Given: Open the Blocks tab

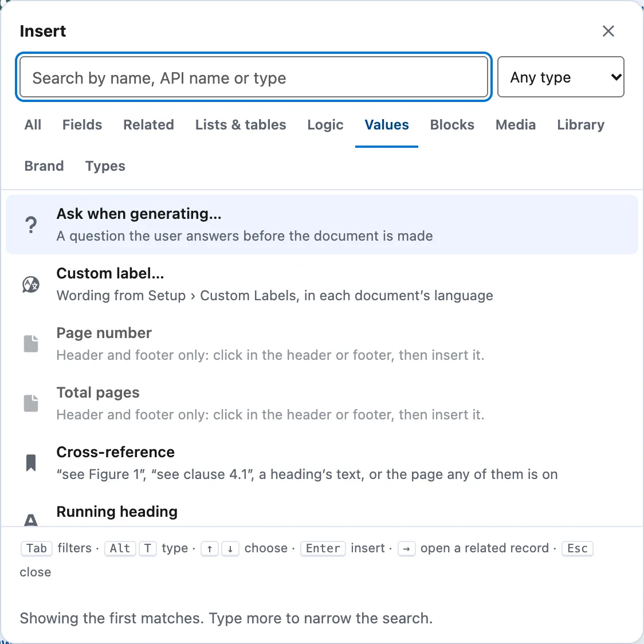Looking at the screenshot, I should coord(452,125).
